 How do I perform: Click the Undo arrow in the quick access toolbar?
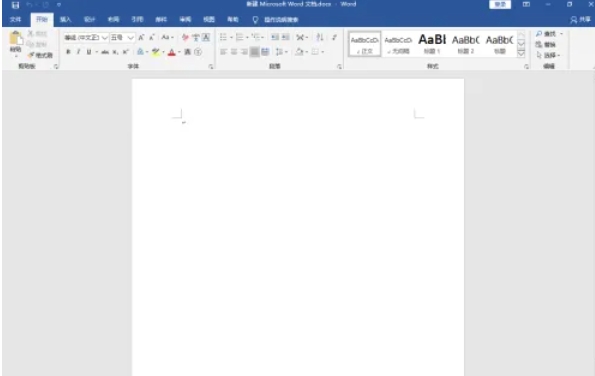[x=29, y=5]
